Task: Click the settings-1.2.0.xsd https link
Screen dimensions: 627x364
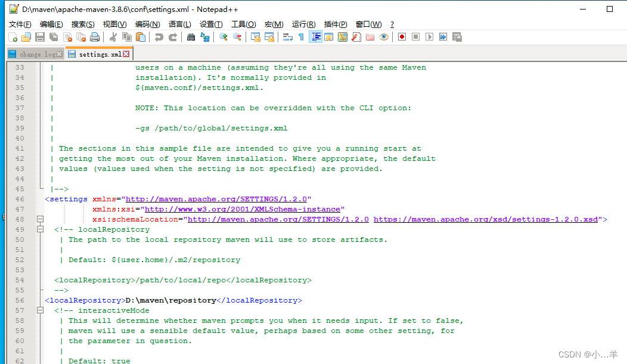Action: [x=486, y=219]
